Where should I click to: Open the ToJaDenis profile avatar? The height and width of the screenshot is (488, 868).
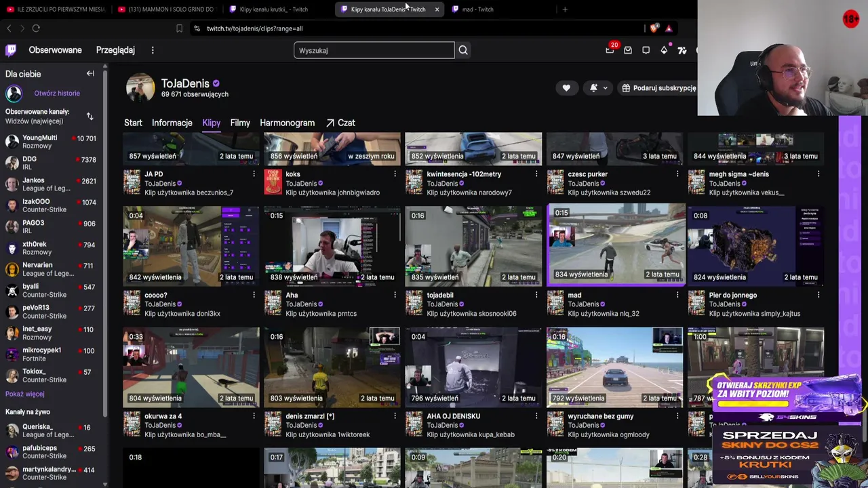[140, 88]
